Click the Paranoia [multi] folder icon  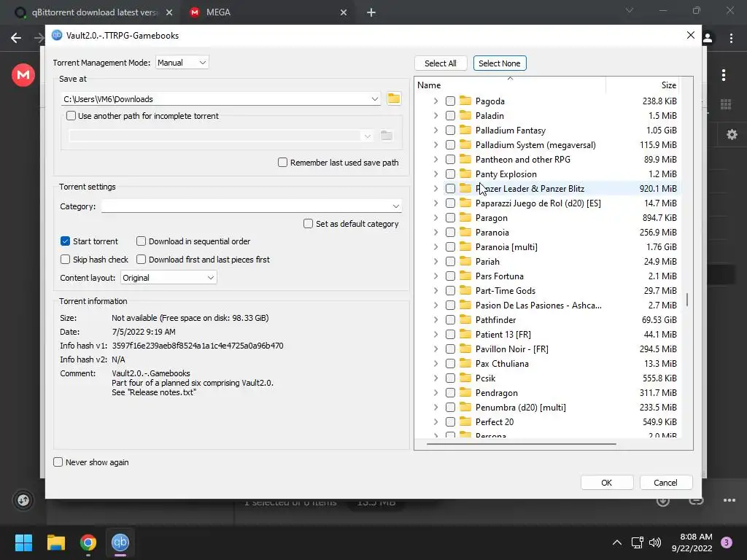point(465,246)
